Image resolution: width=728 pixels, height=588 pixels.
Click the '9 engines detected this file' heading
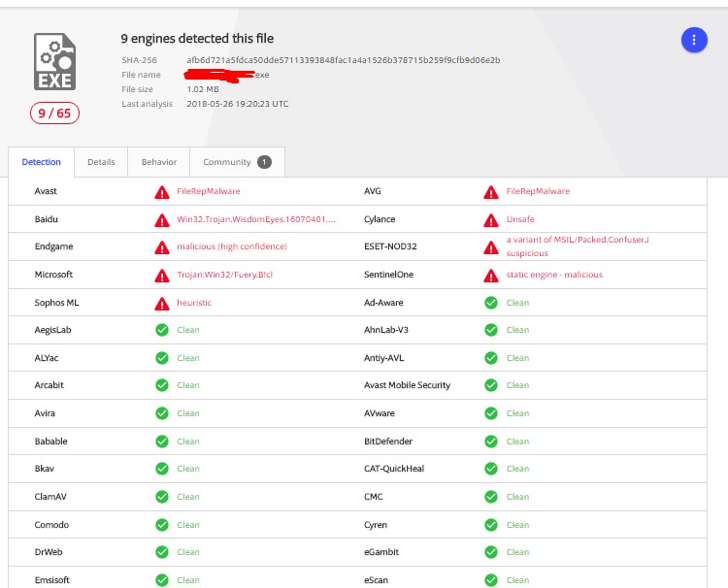pyautogui.click(x=197, y=39)
